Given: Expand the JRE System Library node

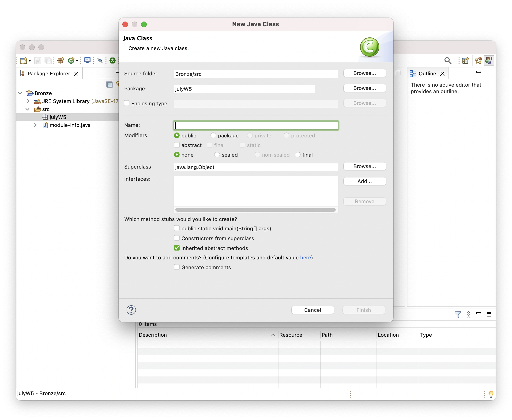Looking at the screenshot, I should [28, 101].
